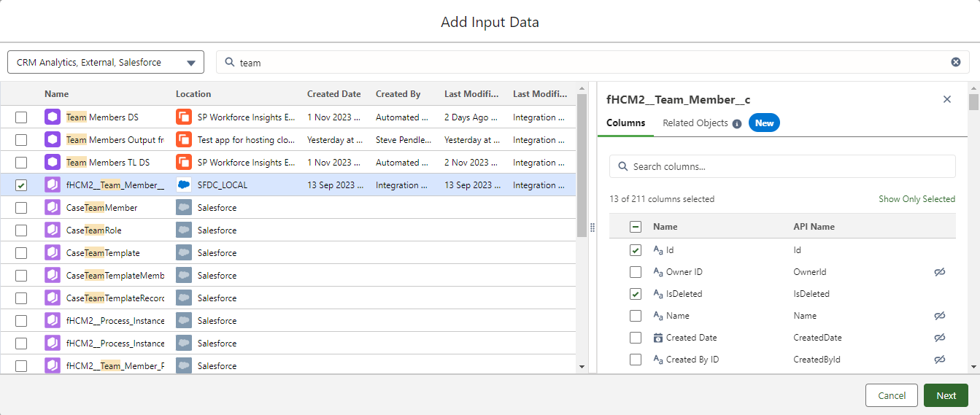Click the Related Objects info icon

pos(737,123)
